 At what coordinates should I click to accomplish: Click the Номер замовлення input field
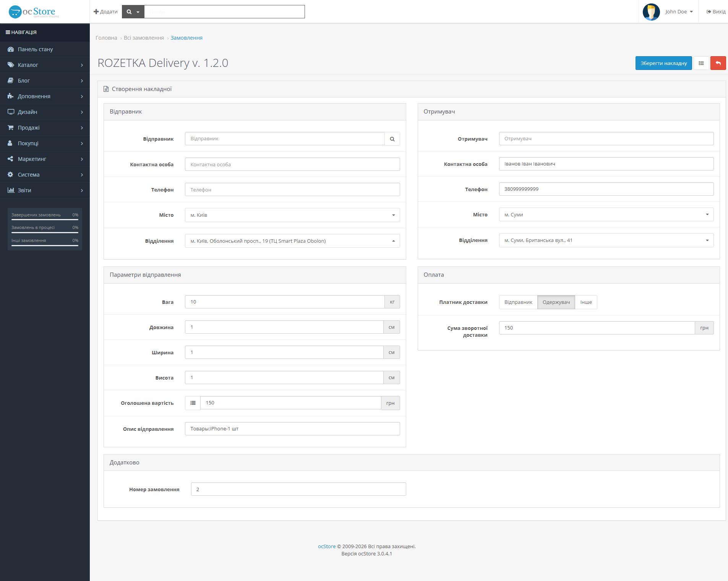pos(298,489)
